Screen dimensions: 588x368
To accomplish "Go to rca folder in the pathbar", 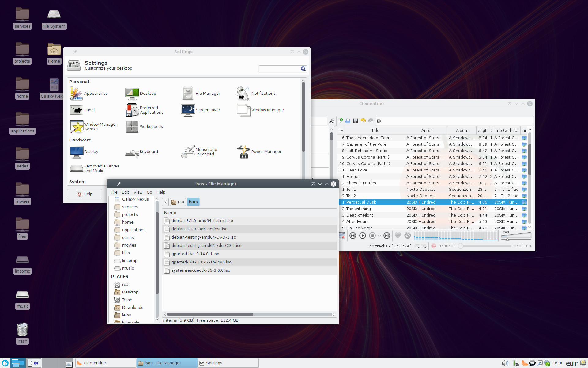I will pos(178,202).
